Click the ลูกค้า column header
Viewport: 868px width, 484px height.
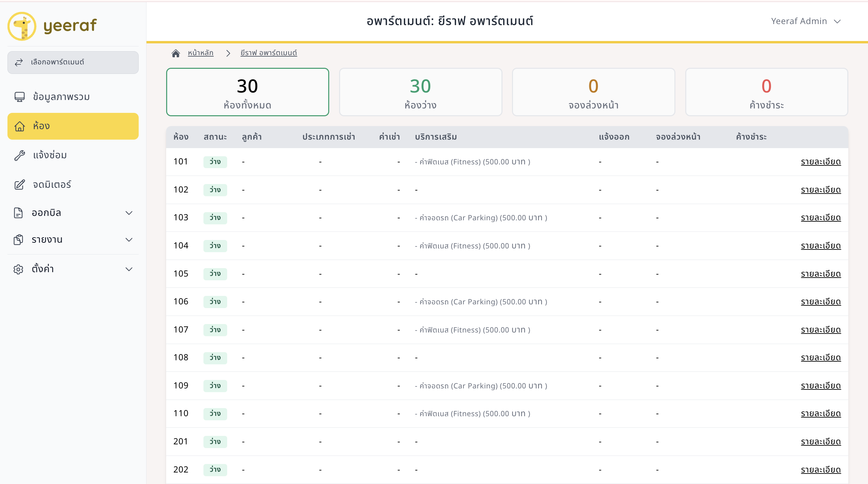(x=252, y=137)
